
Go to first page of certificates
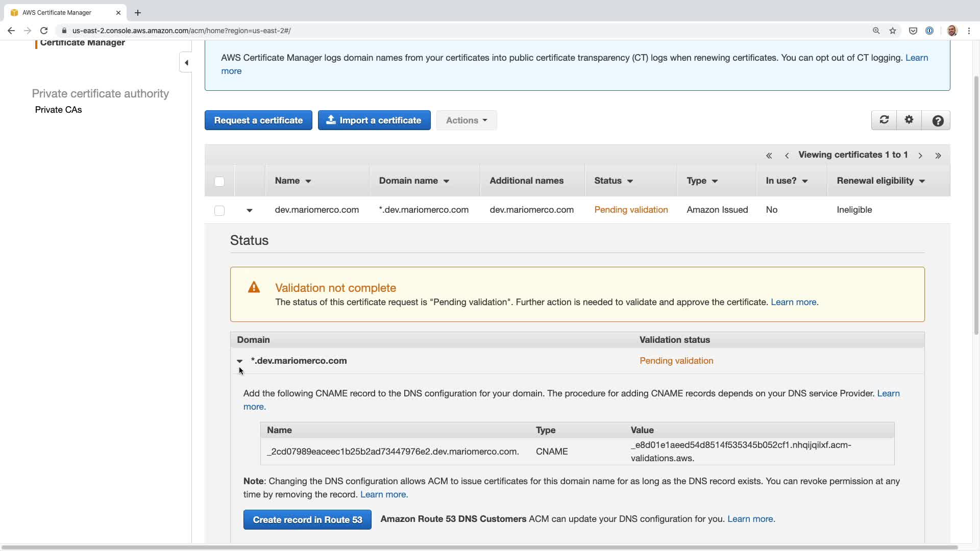tap(769, 156)
